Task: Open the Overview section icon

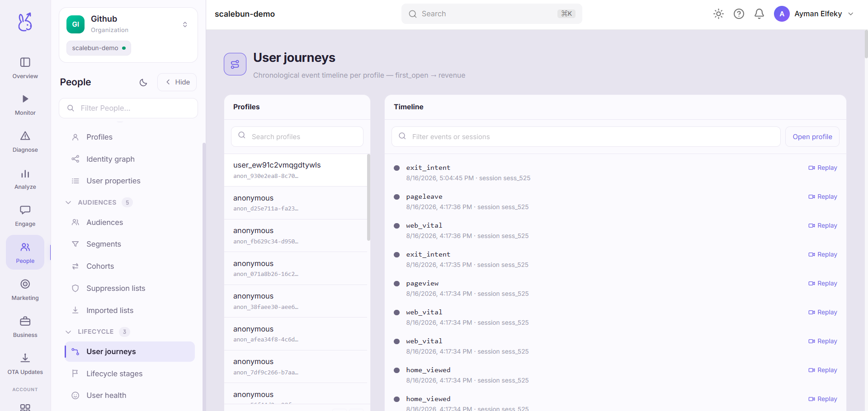Action: [25, 62]
